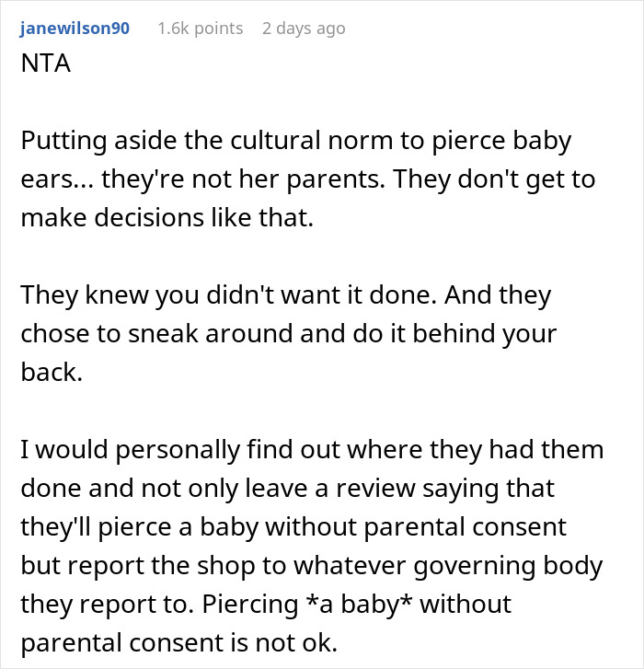The image size is (644, 669).
Task: Open janewilson90's user profile
Action: click(x=75, y=29)
